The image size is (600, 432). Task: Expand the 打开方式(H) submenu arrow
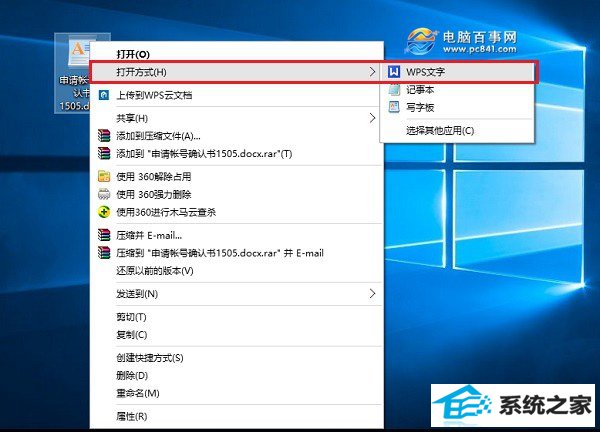click(372, 72)
